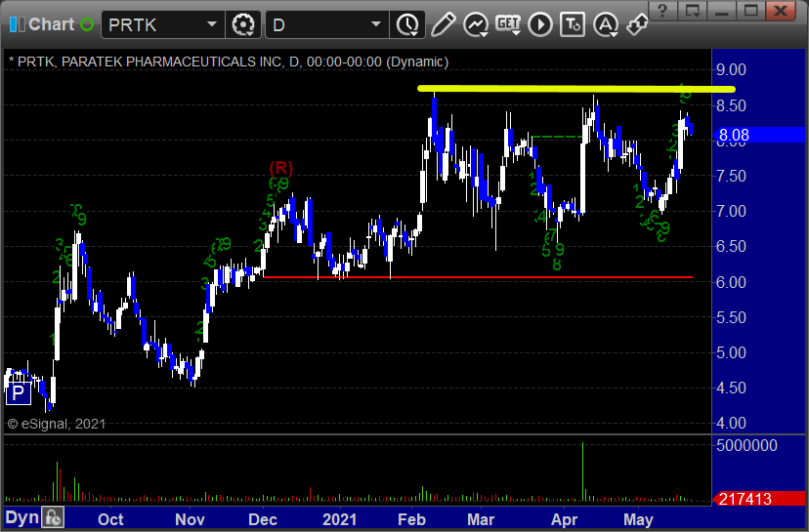Select the text annotation tool icon

click(573, 24)
